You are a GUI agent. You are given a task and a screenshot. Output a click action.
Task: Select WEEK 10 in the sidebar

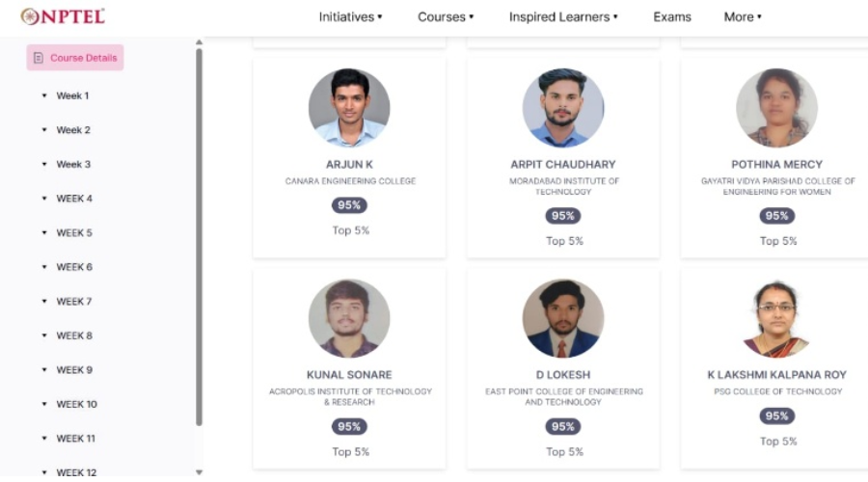click(76, 404)
